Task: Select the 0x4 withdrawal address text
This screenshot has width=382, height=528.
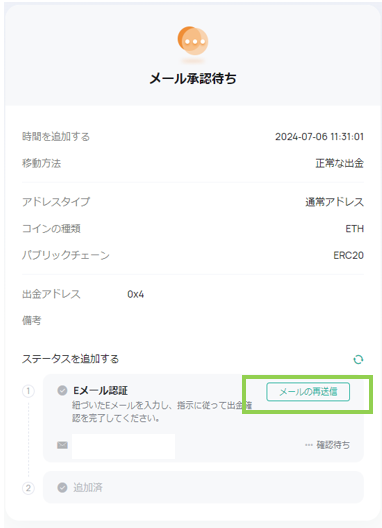Action: 135,294
